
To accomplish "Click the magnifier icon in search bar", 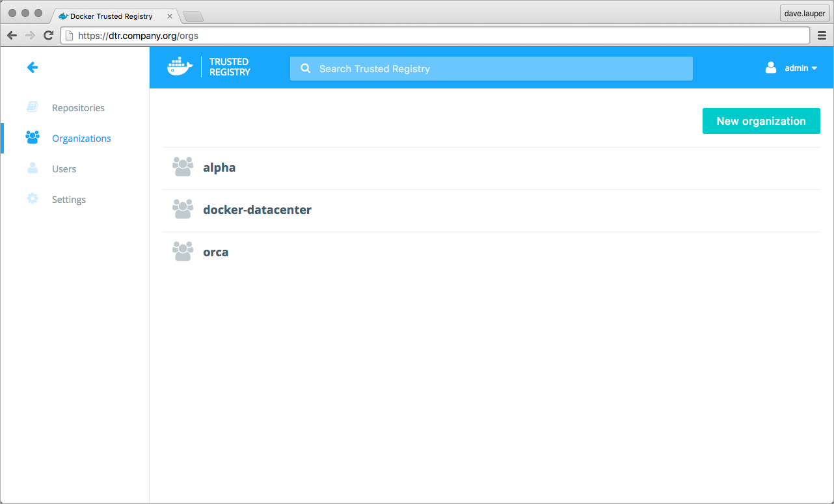I will pyautogui.click(x=305, y=68).
